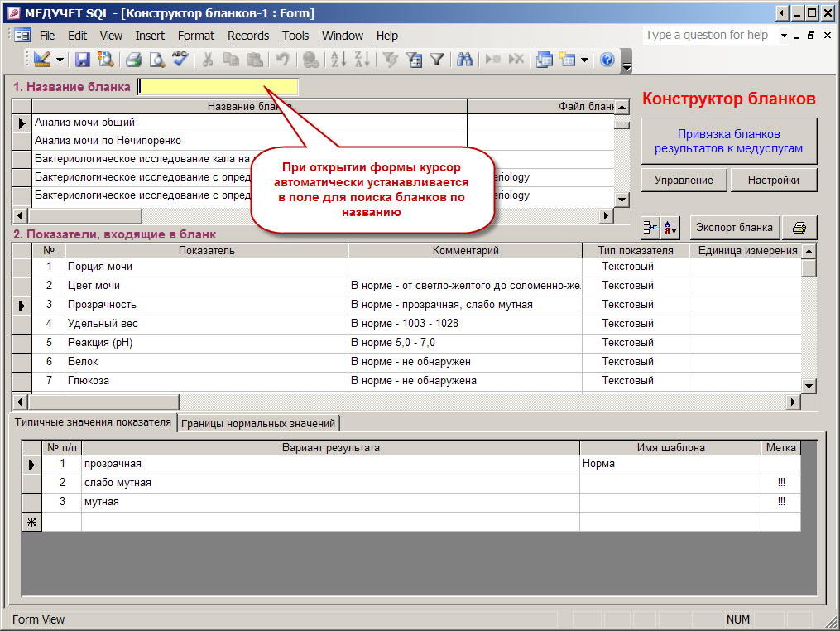Open the Edit menu
The width and height of the screenshot is (840, 631).
pyautogui.click(x=77, y=36)
